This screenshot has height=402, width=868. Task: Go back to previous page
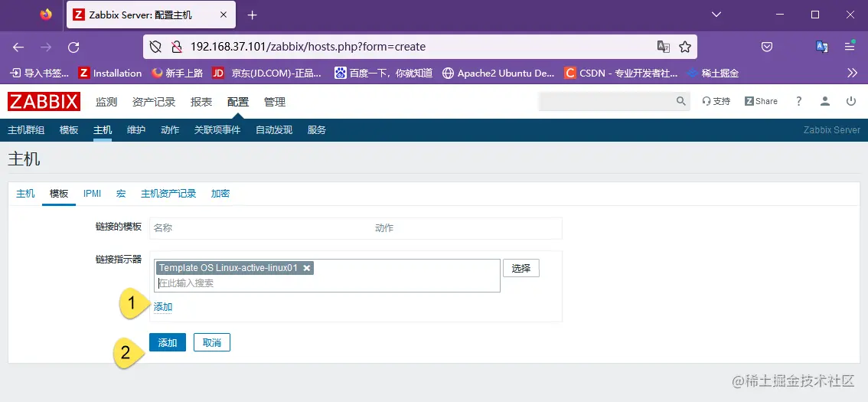[18, 47]
